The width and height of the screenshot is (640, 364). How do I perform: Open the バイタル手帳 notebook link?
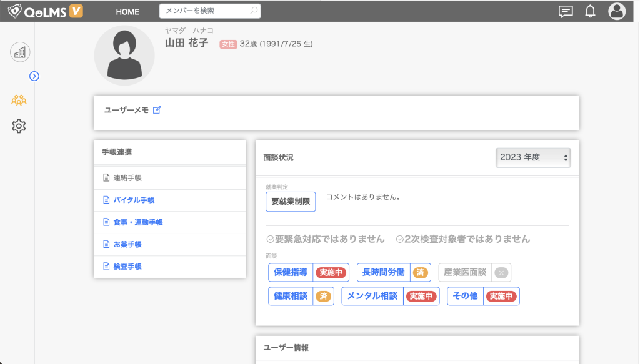133,200
